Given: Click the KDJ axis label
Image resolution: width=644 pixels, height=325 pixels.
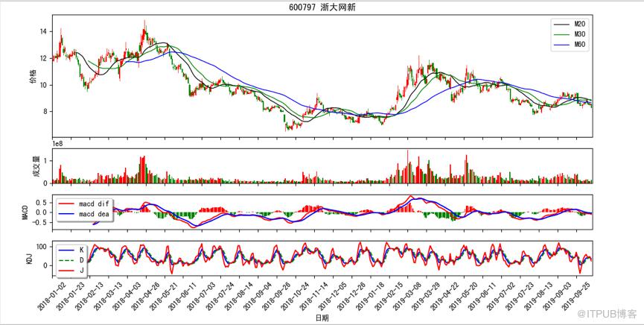Looking at the screenshot, I should coord(29,259).
